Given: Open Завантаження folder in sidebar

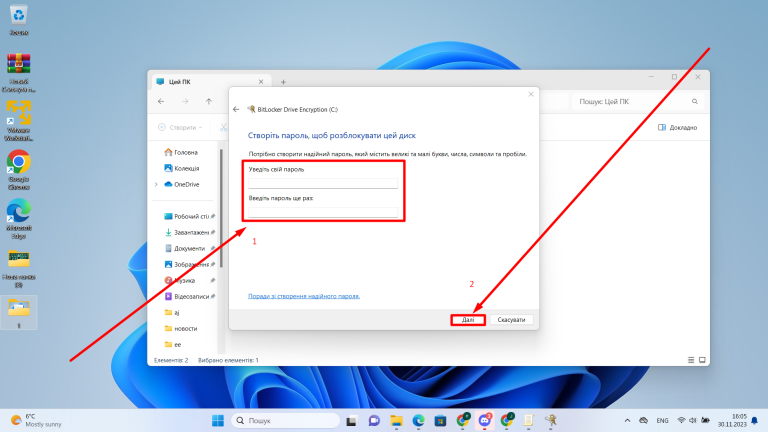Looking at the screenshot, I should pos(188,233).
